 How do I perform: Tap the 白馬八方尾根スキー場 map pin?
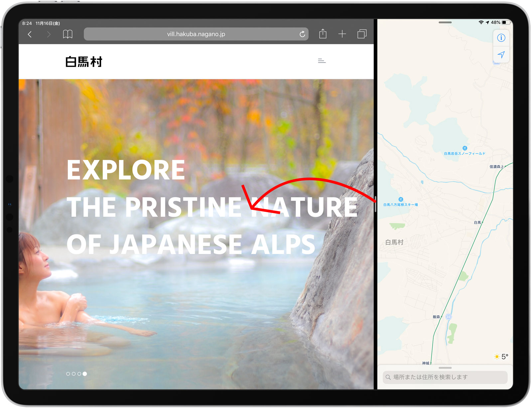click(401, 200)
